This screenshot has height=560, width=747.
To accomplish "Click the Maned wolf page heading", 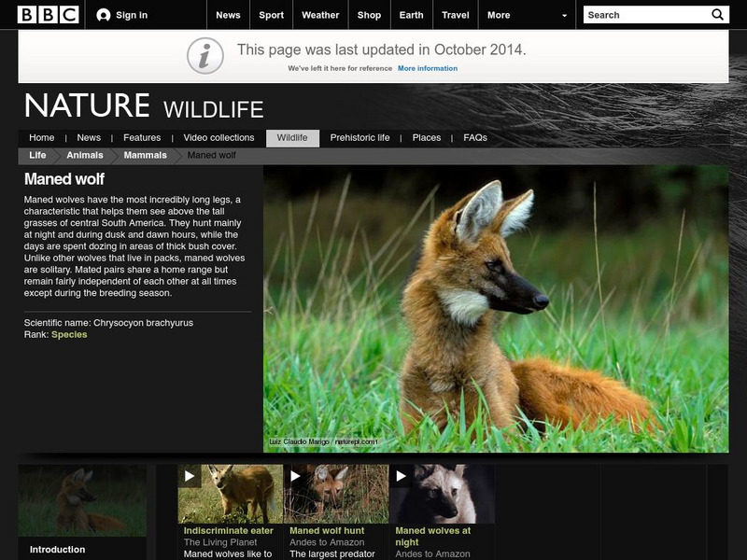I will 64,179.
